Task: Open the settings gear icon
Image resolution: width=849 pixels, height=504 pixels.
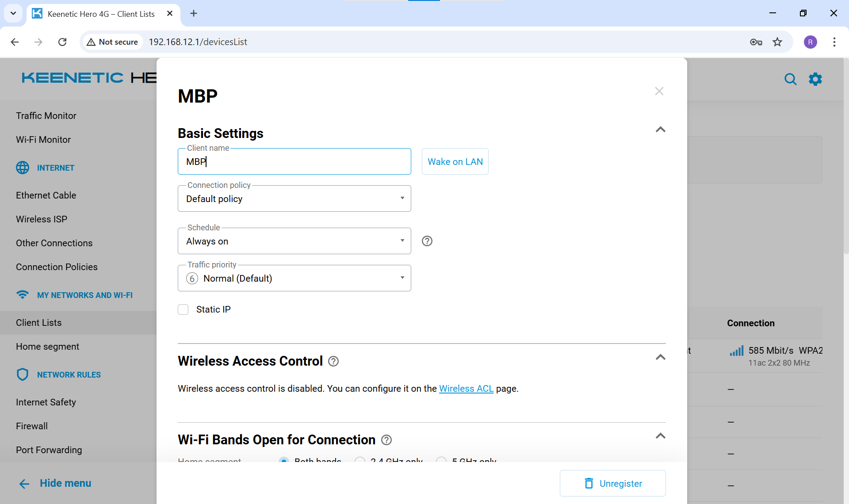Action: coord(815,79)
